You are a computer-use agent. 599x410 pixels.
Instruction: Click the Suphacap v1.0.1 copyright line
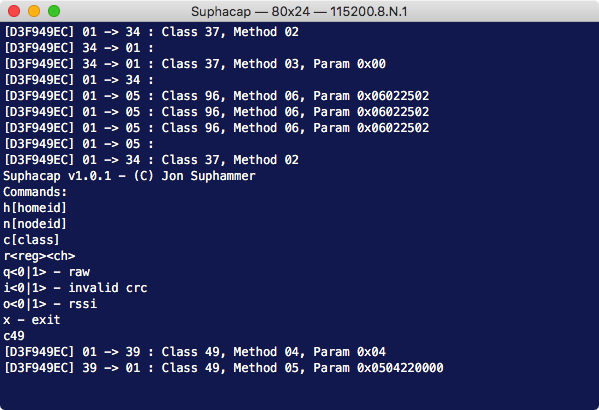point(130,176)
